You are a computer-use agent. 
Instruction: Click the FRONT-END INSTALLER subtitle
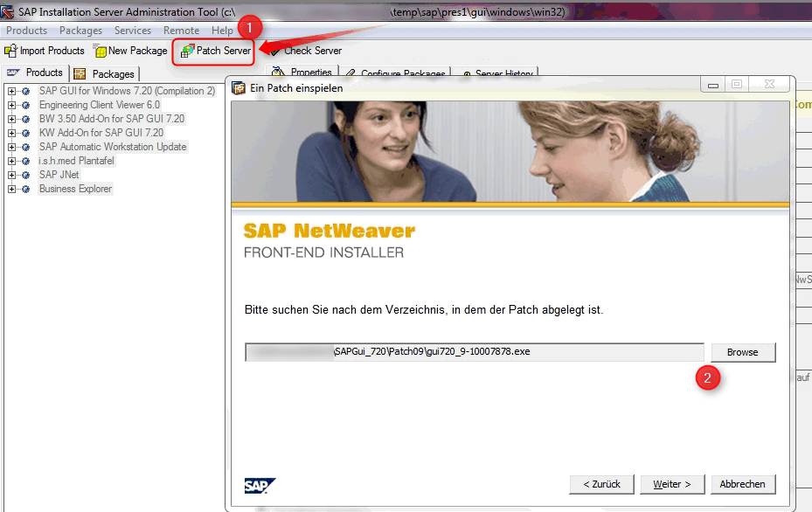click(x=323, y=253)
